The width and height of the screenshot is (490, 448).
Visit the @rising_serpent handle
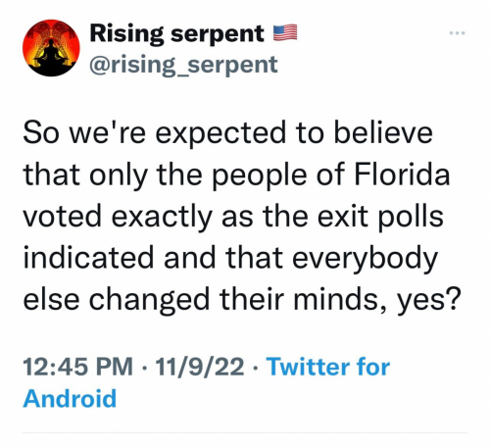pos(183,65)
